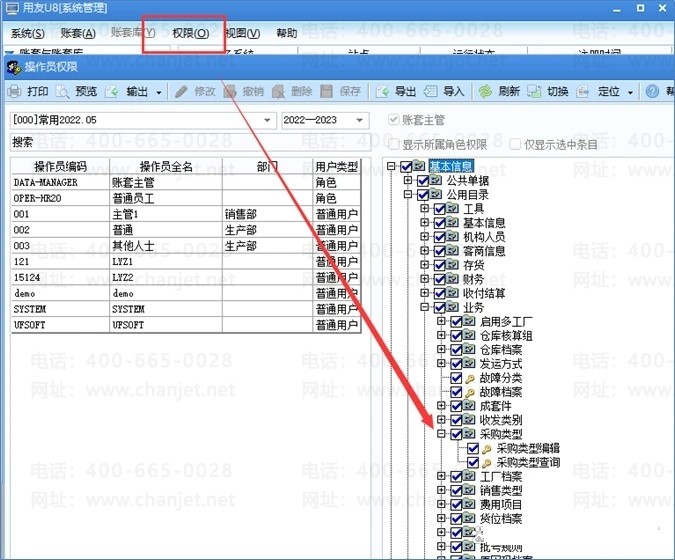Click the Save floppy disk icon
675x560 pixels.
(x=327, y=91)
